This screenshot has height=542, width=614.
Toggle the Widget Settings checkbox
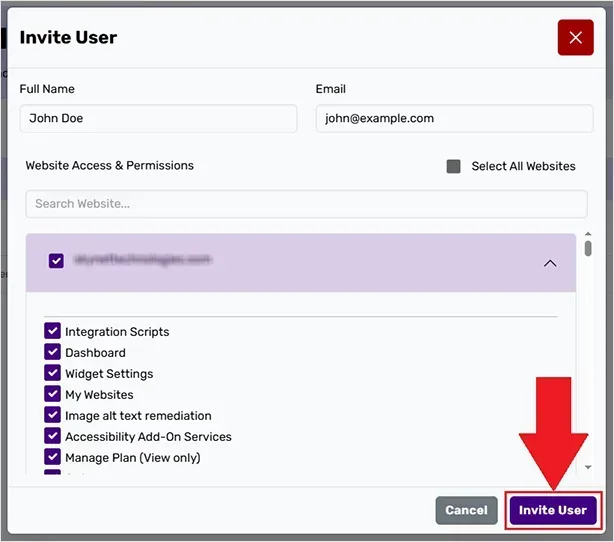click(x=53, y=373)
